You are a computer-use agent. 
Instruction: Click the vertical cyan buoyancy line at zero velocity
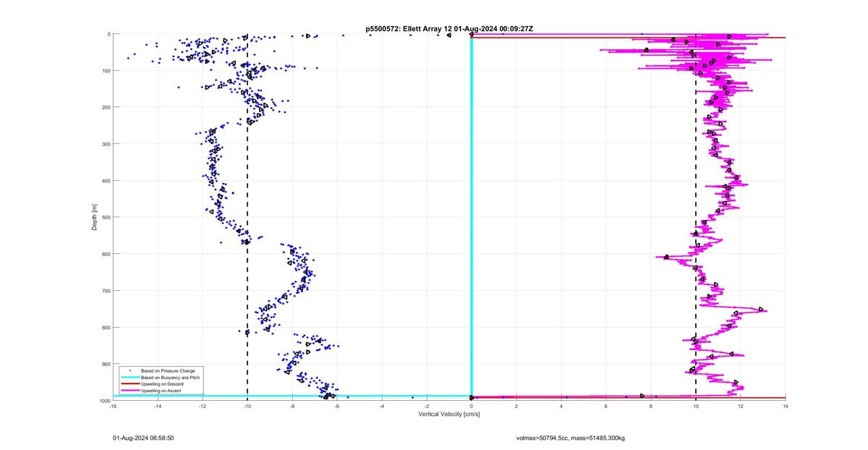(x=472, y=217)
